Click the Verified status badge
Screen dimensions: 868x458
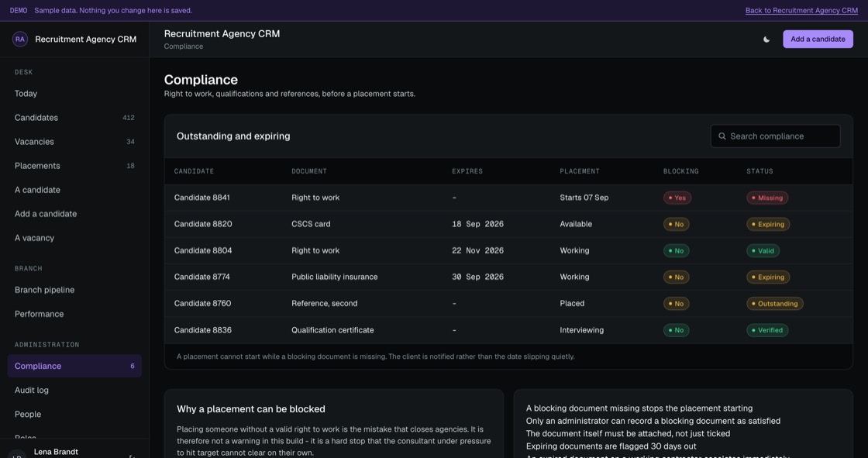pos(767,330)
